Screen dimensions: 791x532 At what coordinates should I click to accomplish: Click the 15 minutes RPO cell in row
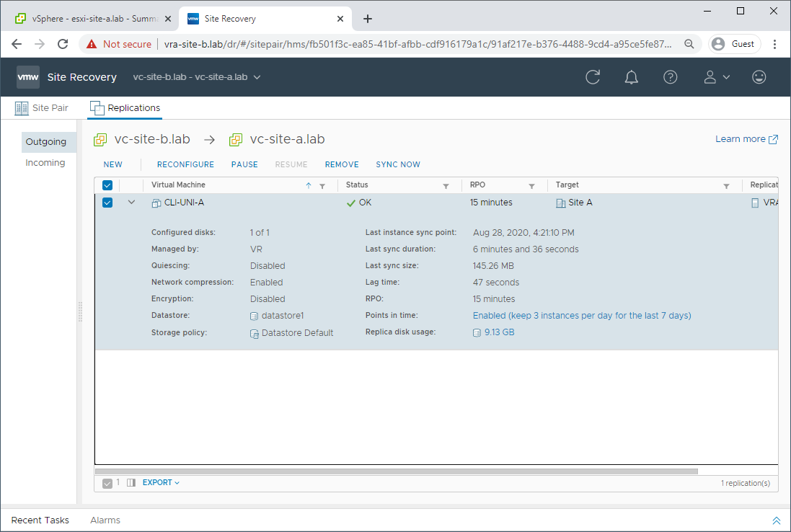[x=491, y=203]
